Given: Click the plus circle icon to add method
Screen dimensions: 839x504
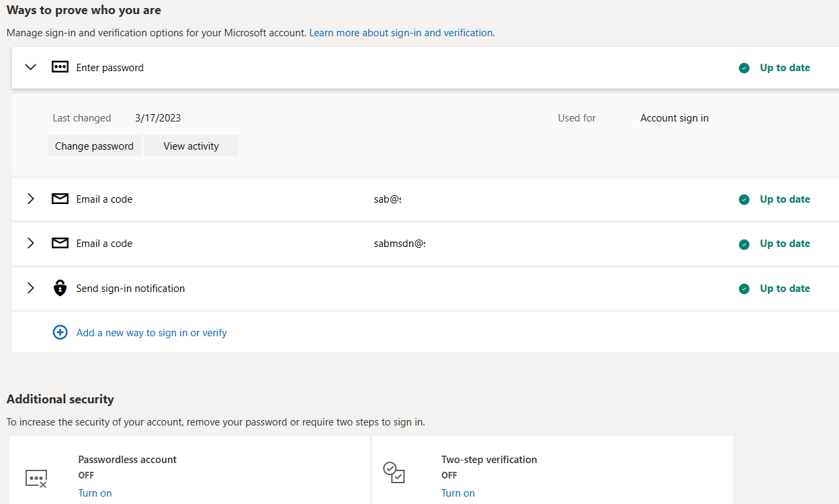Looking at the screenshot, I should (60, 332).
